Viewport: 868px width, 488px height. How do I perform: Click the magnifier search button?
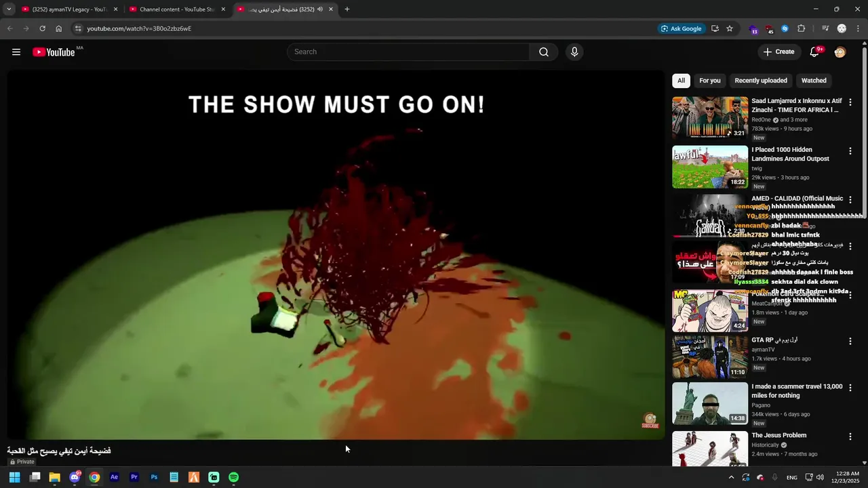coord(544,52)
